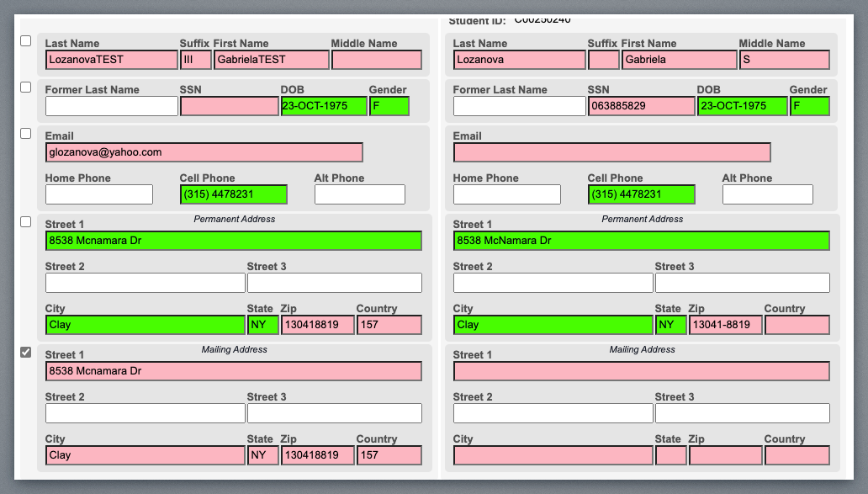Click the Middle Name field containing S
868x494 pixels.
(784, 60)
